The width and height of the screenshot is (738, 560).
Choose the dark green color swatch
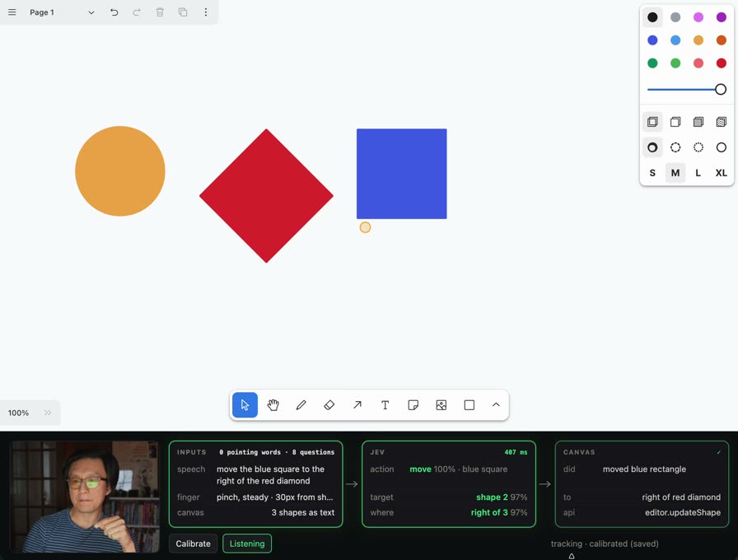(x=652, y=63)
